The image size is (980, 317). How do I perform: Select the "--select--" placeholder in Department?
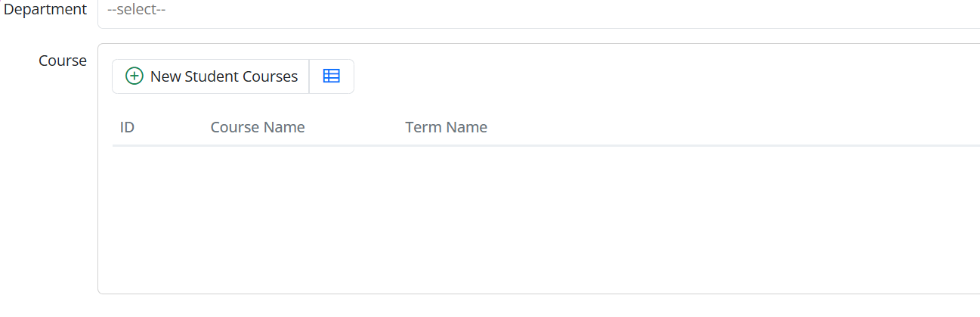(137, 11)
